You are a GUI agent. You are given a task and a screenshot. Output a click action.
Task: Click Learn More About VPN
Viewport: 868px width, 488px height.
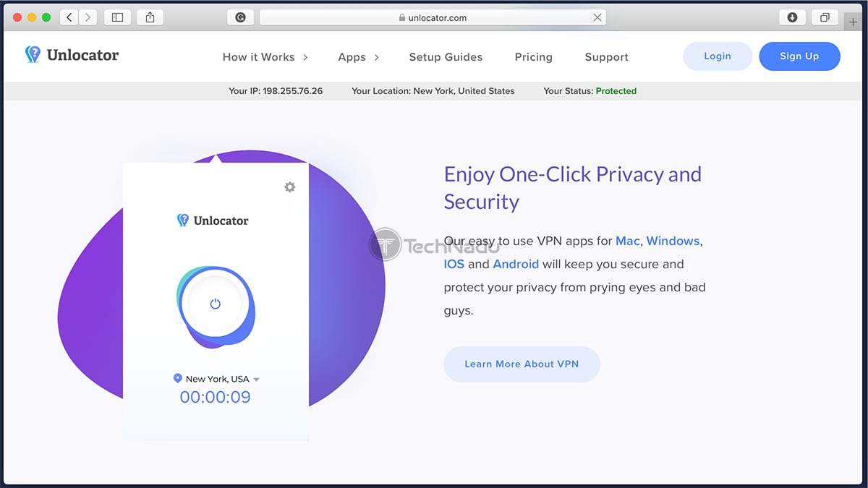pyautogui.click(x=522, y=364)
